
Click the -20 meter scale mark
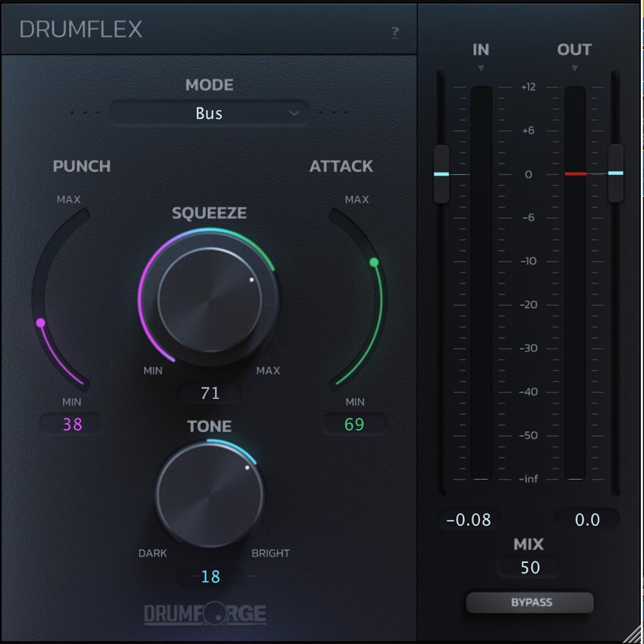pyautogui.click(x=528, y=305)
